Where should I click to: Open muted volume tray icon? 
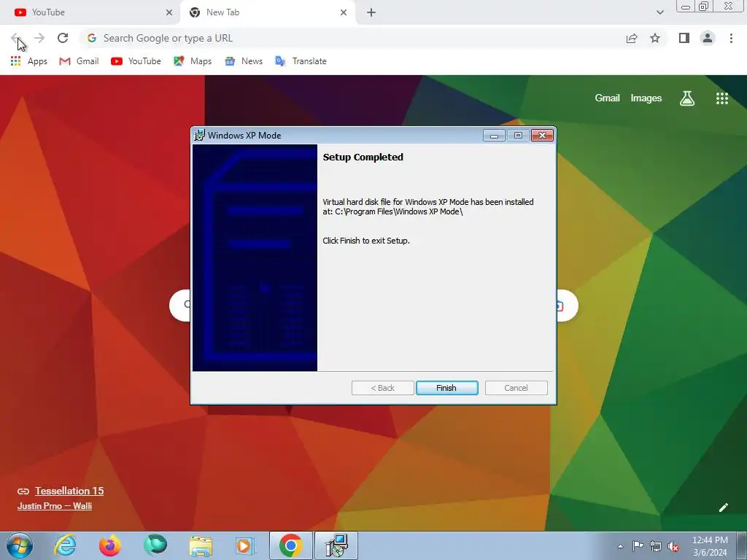pos(673,546)
